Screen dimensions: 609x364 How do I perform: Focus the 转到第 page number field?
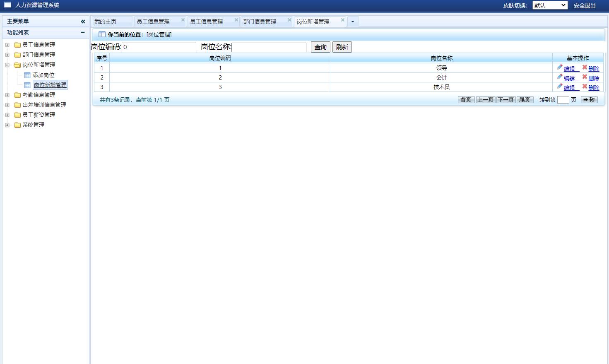pos(563,100)
